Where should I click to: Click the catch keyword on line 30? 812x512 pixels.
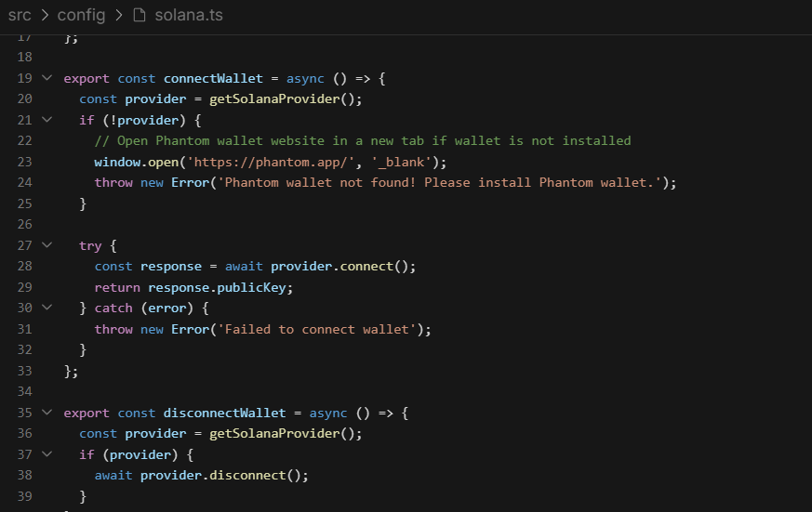tap(113, 309)
